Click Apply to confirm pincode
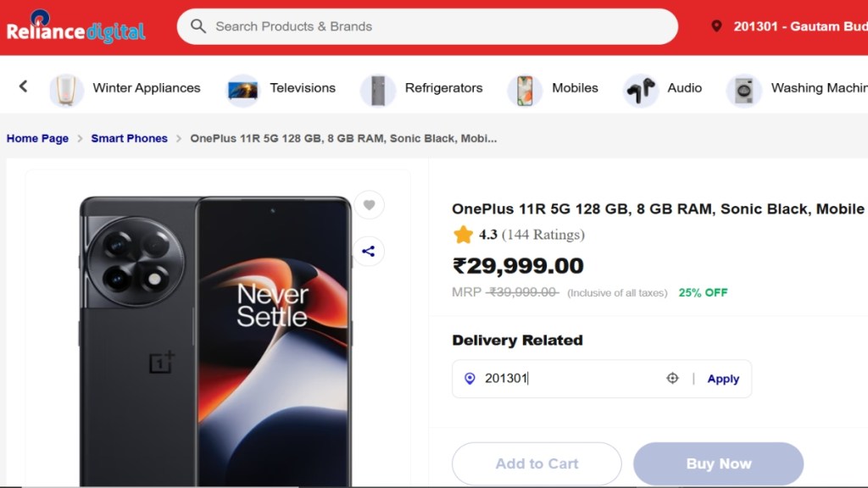Viewport: 868px width, 488px height. 723,379
